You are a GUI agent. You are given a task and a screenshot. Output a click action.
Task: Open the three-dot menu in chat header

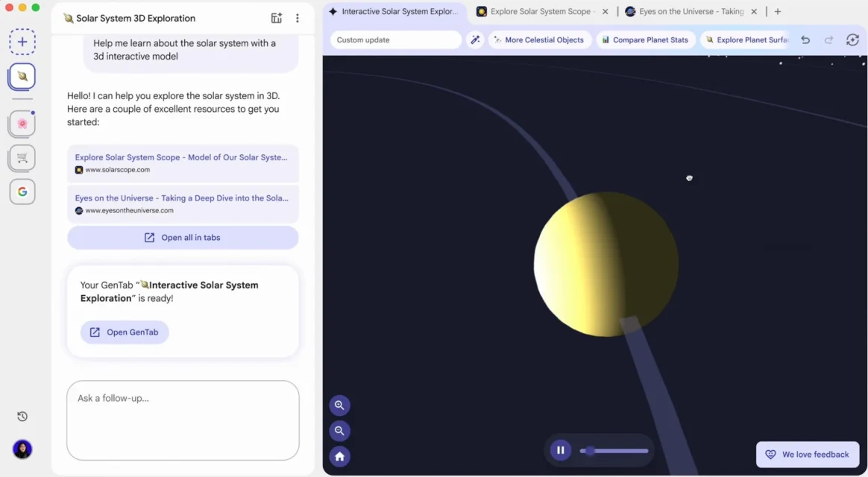[x=298, y=19]
